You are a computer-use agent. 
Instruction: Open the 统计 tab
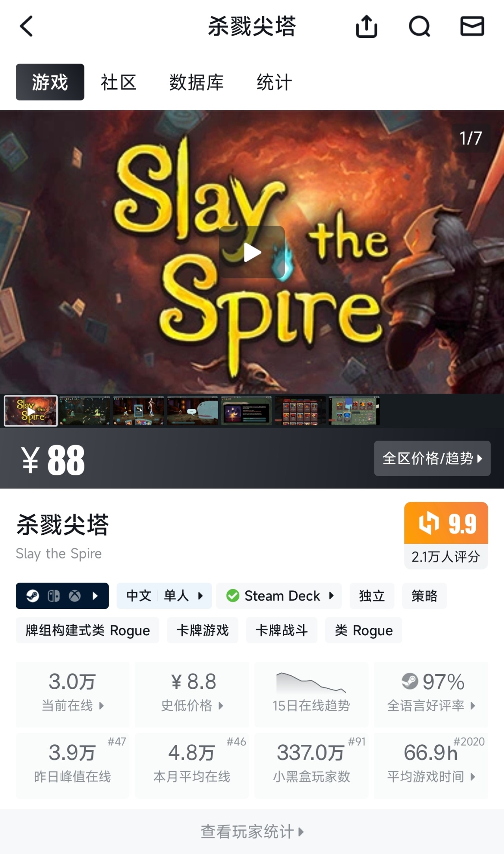point(274,82)
